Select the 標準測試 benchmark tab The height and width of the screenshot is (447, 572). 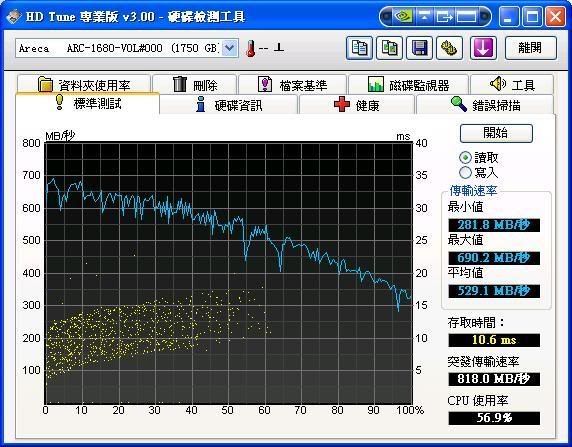click(88, 104)
